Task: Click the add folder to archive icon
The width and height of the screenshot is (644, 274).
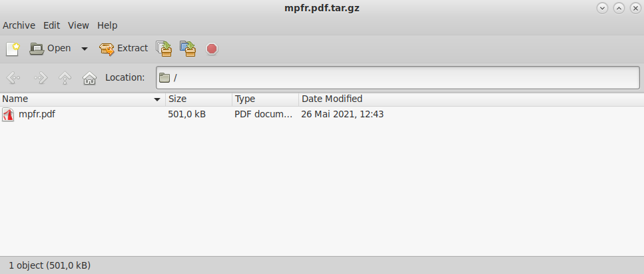Action: (188, 49)
